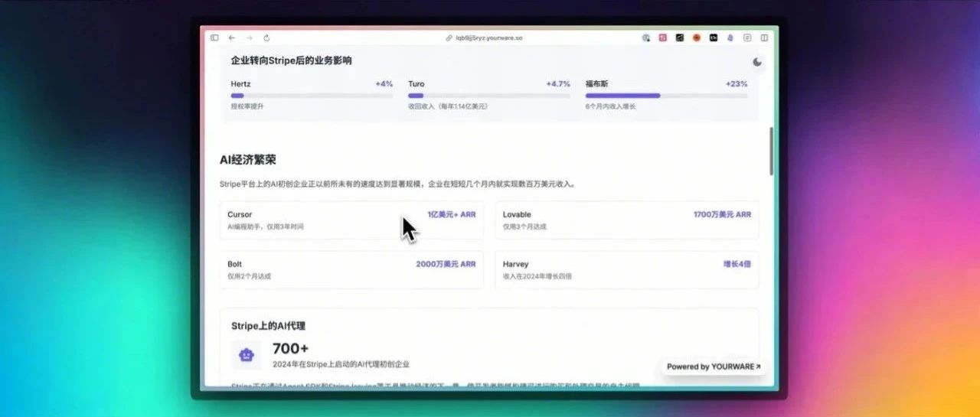Click the Turo +4.7% value
Image resolution: width=980 pixels, height=417 pixels.
(x=558, y=83)
